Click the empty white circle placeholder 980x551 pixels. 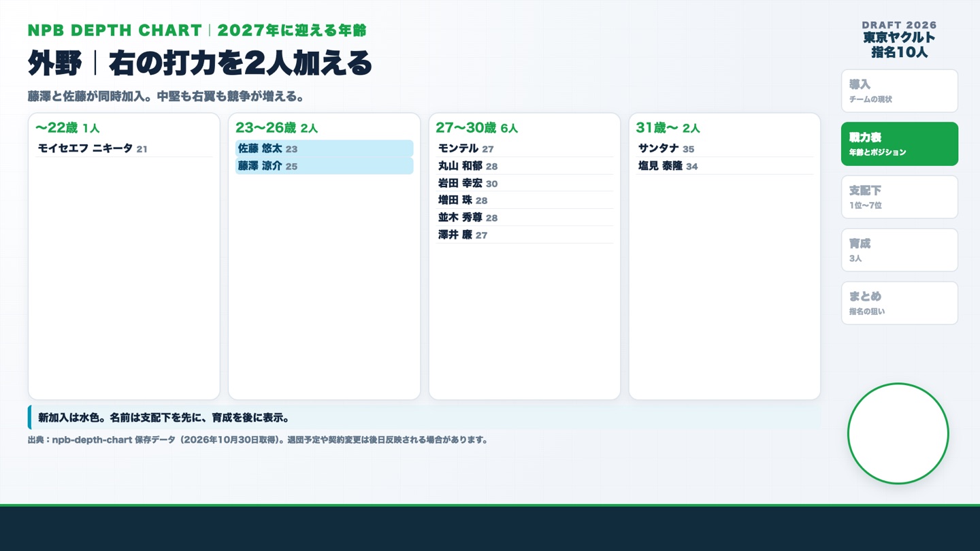[x=898, y=434]
